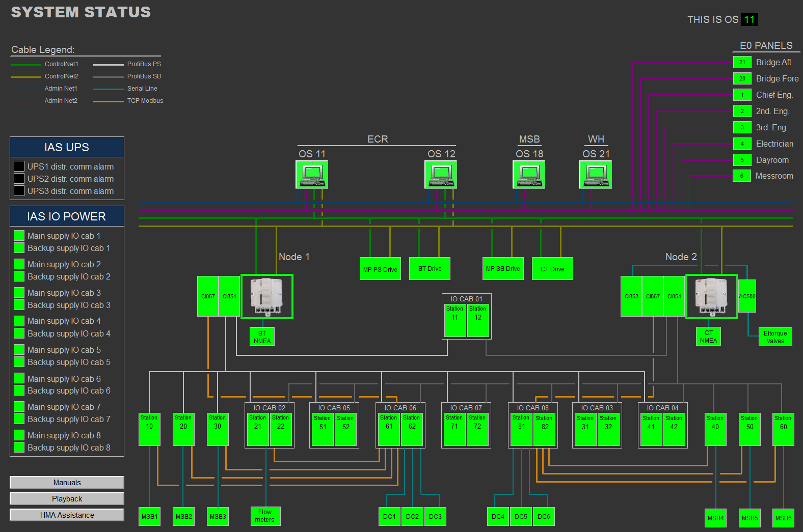Viewport: 803px width, 532px height.
Task: Select the Flow meters box
Action: [x=265, y=516]
